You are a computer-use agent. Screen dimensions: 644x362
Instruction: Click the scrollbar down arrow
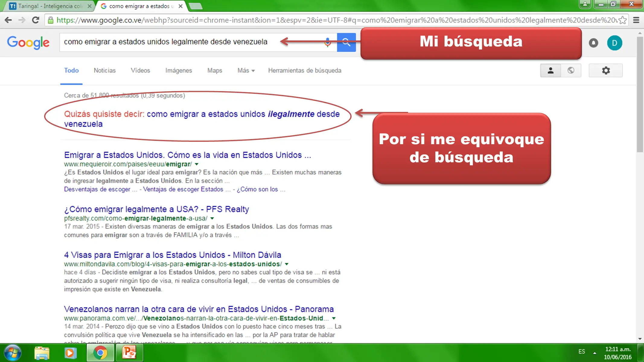640,339
